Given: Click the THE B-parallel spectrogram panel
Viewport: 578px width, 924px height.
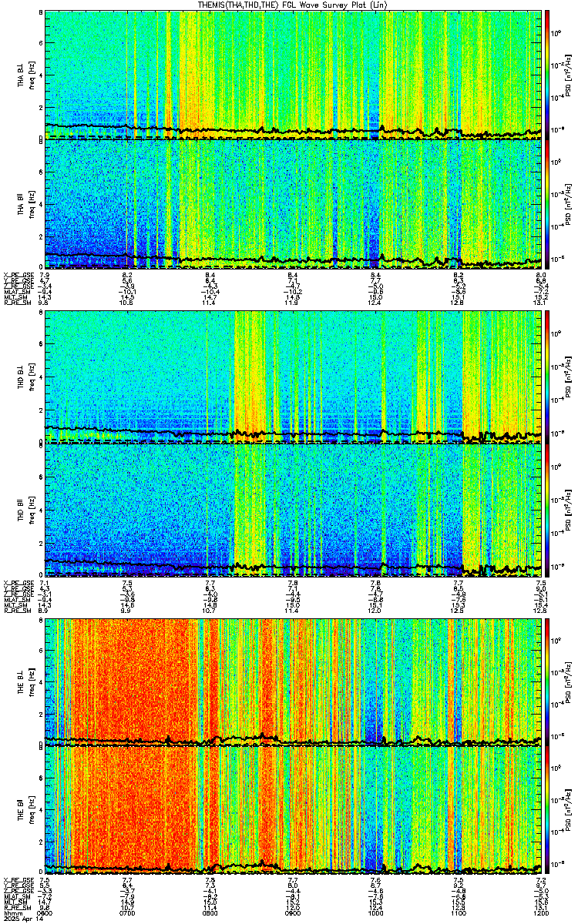Looking at the screenshot, I should [293, 812].
